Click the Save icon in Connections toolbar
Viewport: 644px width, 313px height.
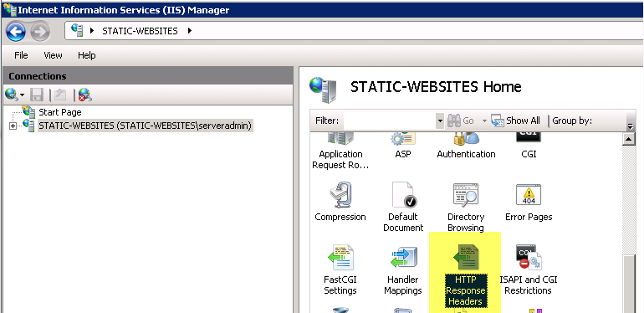click(37, 95)
